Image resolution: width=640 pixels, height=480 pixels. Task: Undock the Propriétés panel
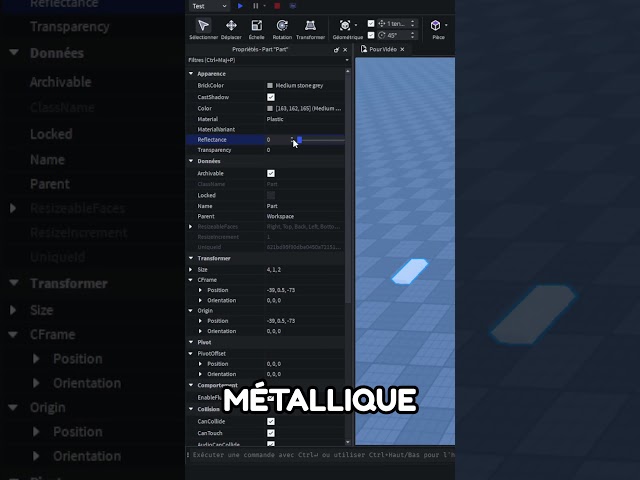point(336,49)
